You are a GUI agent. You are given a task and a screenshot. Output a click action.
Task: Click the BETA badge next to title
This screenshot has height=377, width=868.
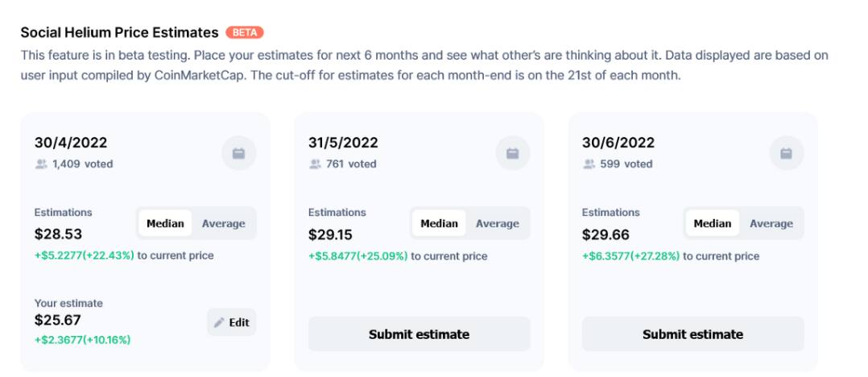245,33
